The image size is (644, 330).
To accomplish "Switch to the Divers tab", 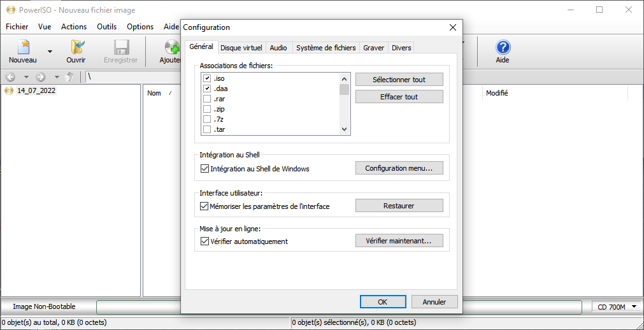I will [401, 48].
